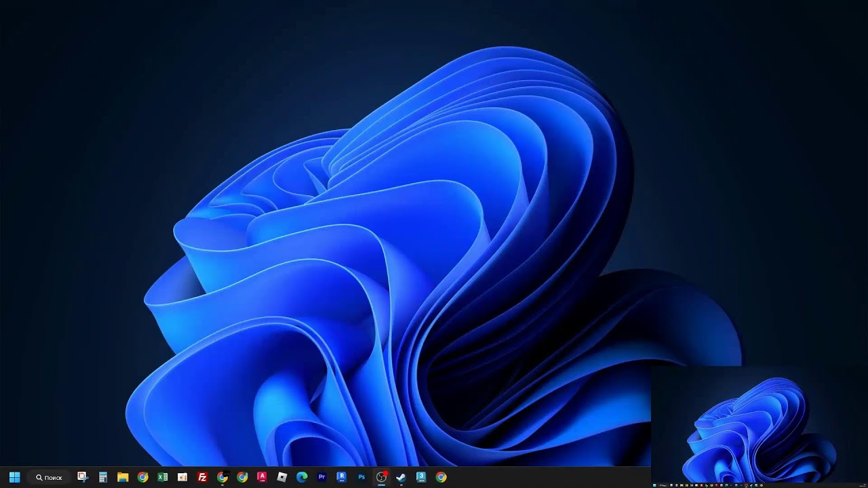Launch Microsoft Excel

[x=163, y=477]
